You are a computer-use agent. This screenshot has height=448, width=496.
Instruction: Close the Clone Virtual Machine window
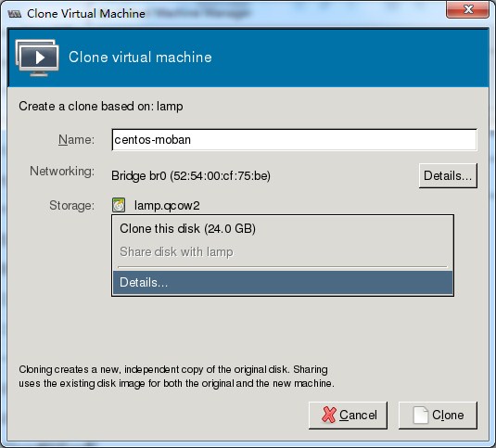[x=467, y=9]
